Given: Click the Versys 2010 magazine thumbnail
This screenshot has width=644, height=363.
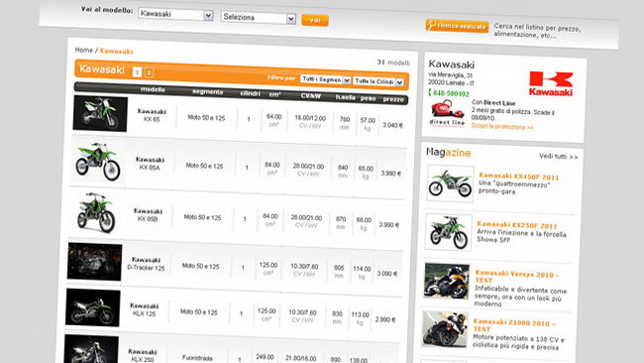Looking at the screenshot, I should [447, 281].
